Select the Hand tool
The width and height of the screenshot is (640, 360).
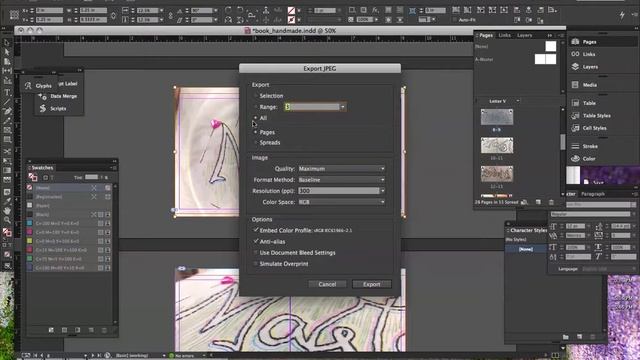7,211
